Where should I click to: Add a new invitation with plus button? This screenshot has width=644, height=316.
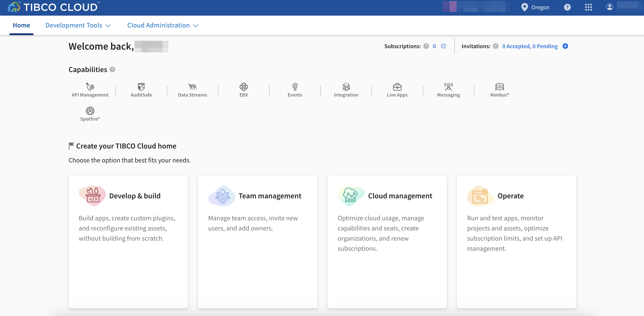(565, 46)
